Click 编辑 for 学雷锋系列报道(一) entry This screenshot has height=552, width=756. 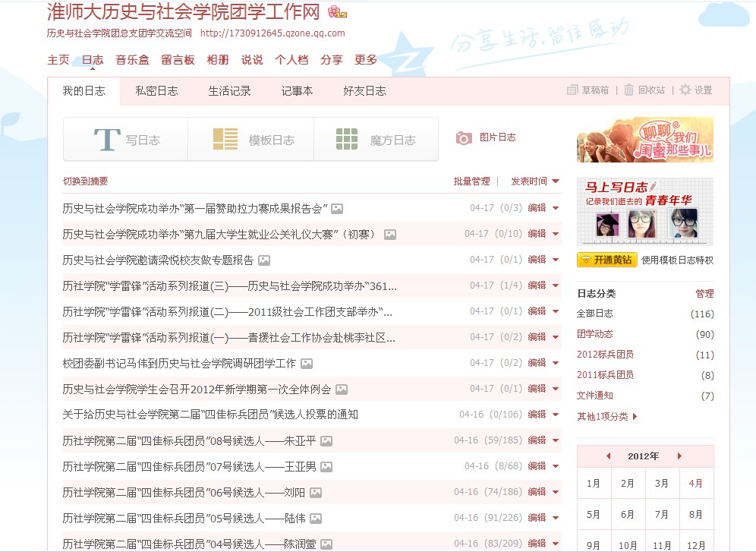(x=537, y=337)
